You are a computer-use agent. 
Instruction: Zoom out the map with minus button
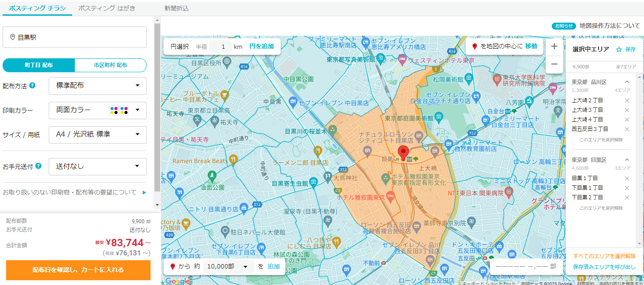pos(554,64)
